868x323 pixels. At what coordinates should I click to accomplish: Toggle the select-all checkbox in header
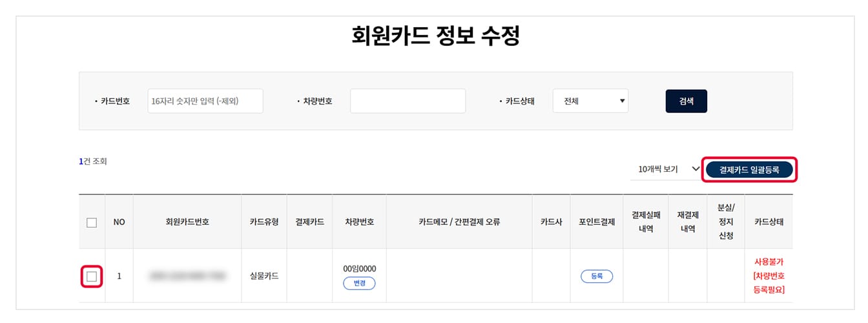point(92,222)
